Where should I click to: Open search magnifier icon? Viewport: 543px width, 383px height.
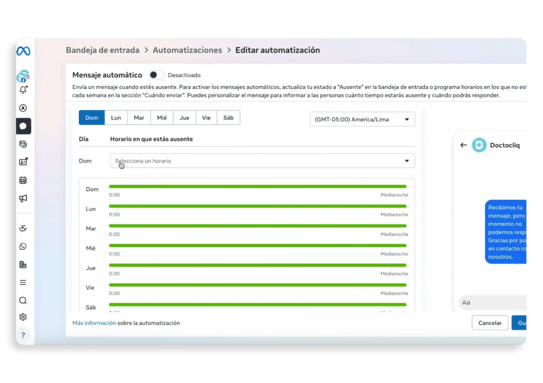click(x=23, y=300)
